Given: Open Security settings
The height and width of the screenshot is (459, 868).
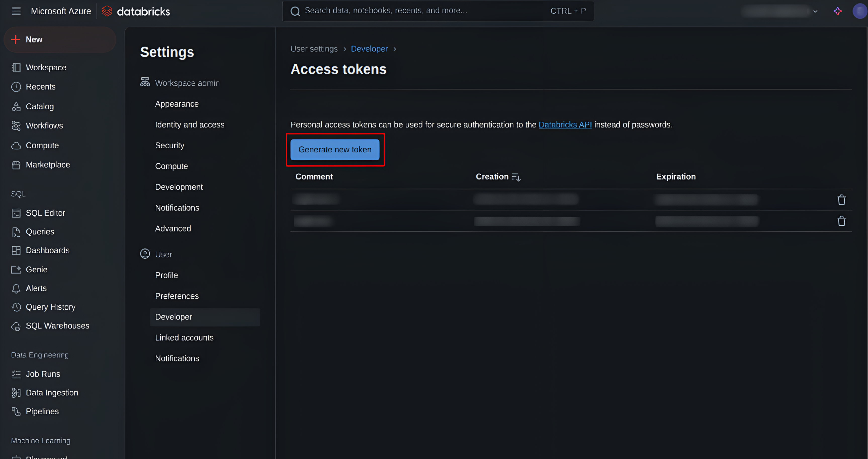Looking at the screenshot, I should pyautogui.click(x=169, y=146).
